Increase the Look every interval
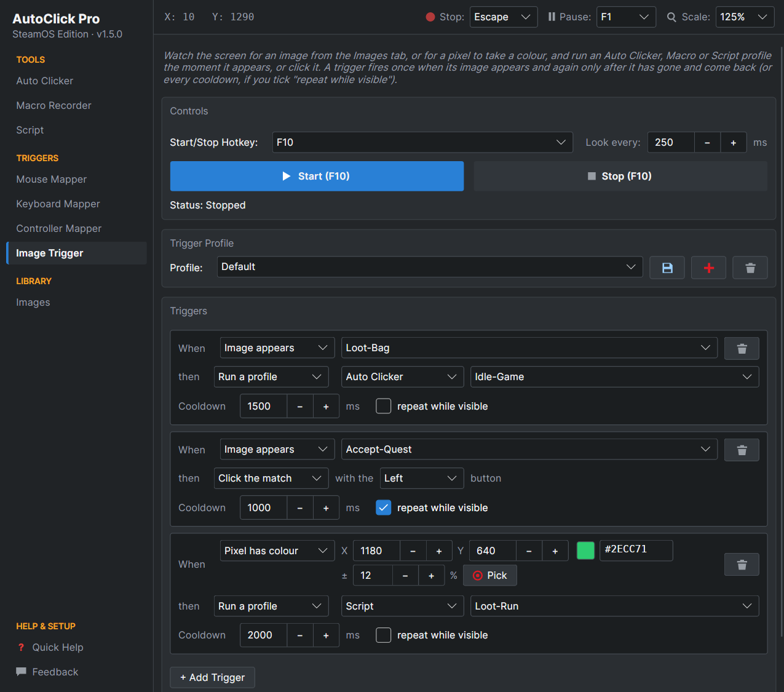The image size is (784, 692). click(734, 143)
